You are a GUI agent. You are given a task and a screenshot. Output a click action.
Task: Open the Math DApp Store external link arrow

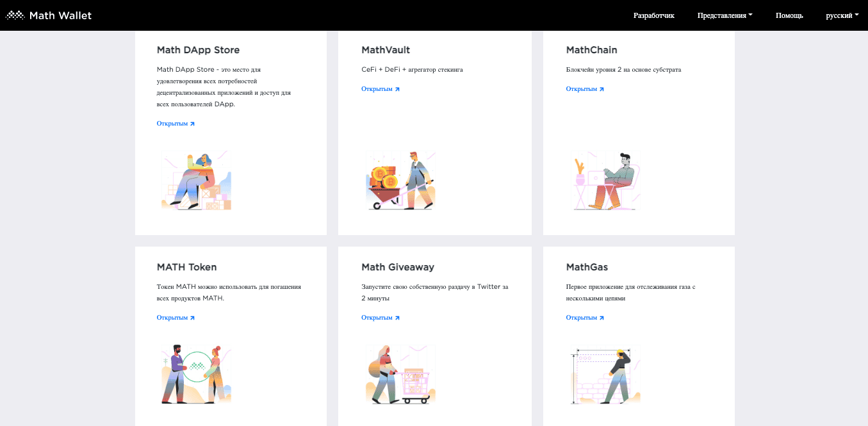coord(192,124)
